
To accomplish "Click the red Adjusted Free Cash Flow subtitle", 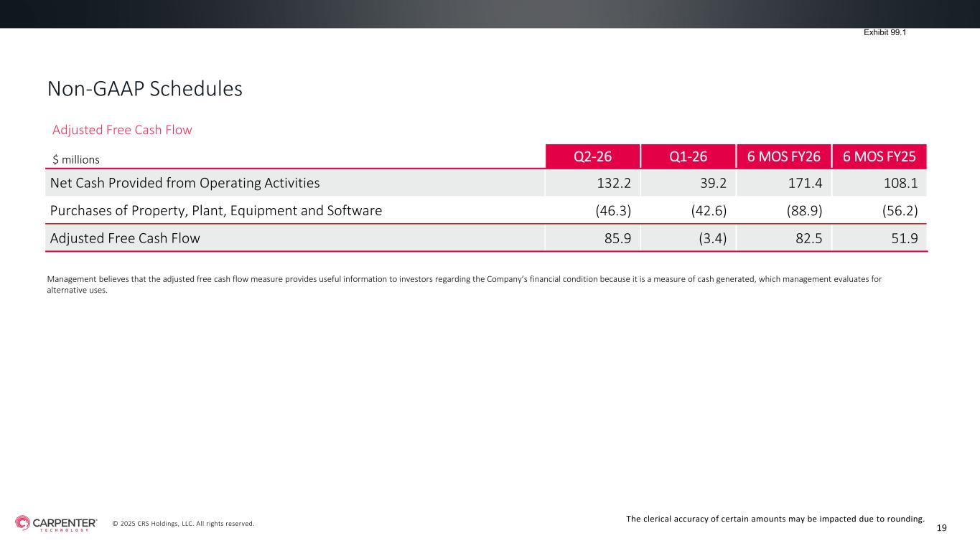I will coord(122,130).
